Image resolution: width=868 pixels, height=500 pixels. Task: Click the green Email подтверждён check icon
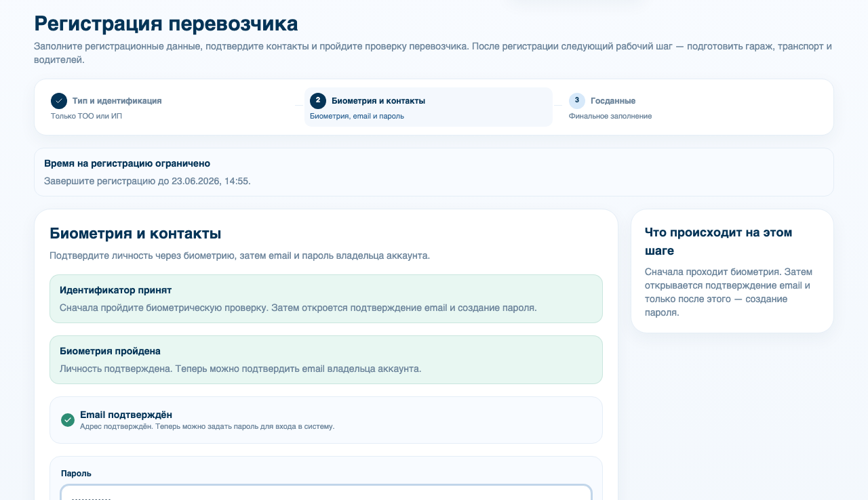(68, 420)
